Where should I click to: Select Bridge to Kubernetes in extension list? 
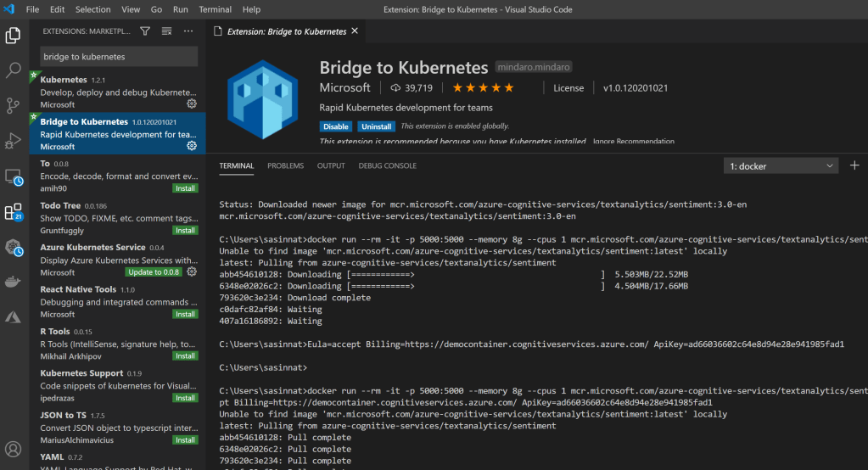tap(117, 133)
